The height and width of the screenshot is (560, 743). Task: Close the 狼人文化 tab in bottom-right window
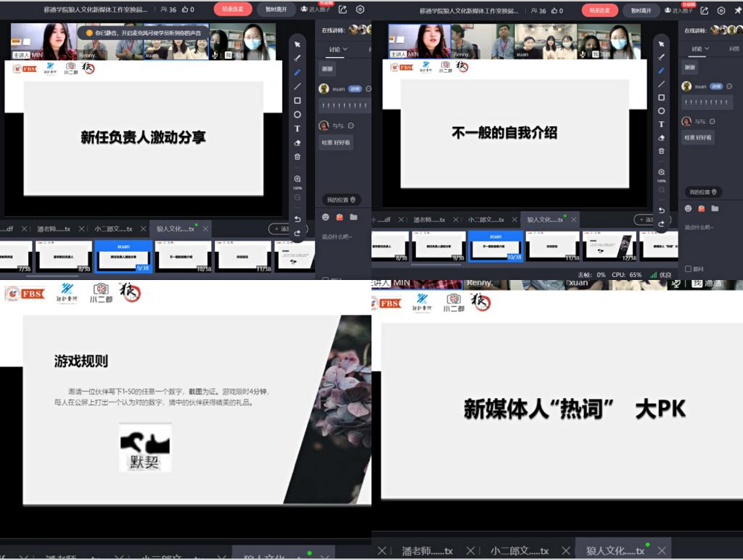(661, 550)
